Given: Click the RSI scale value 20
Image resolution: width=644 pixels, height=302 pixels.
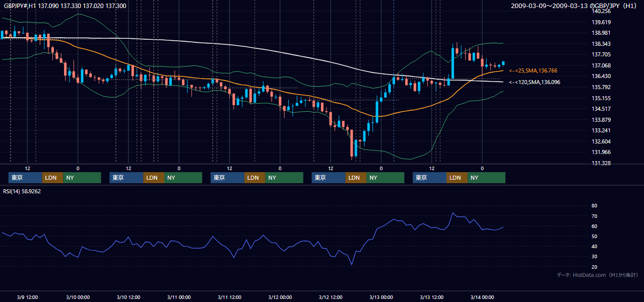Looking at the screenshot, I should coord(594,267).
